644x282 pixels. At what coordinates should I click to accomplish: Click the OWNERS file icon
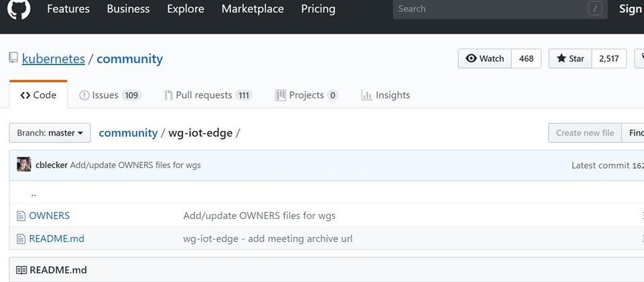[21, 216]
